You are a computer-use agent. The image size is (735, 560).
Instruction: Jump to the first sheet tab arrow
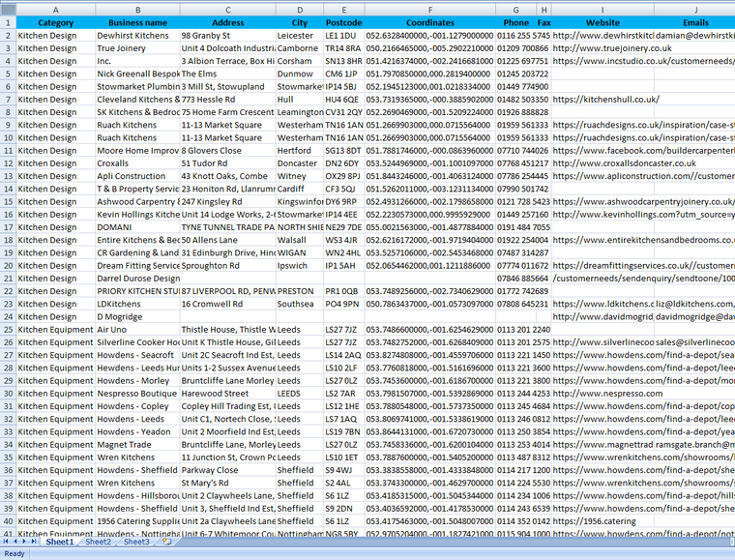(x=6, y=542)
